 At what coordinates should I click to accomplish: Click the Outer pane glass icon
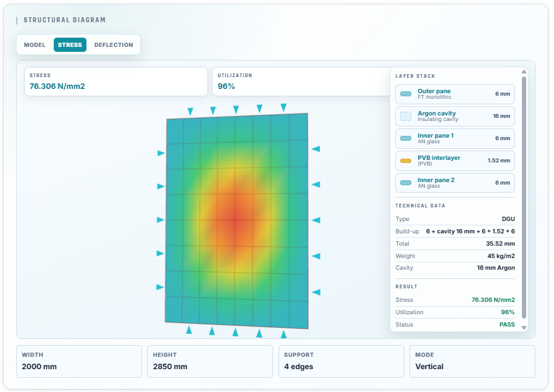pyautogui.click(x=406, y=94)
